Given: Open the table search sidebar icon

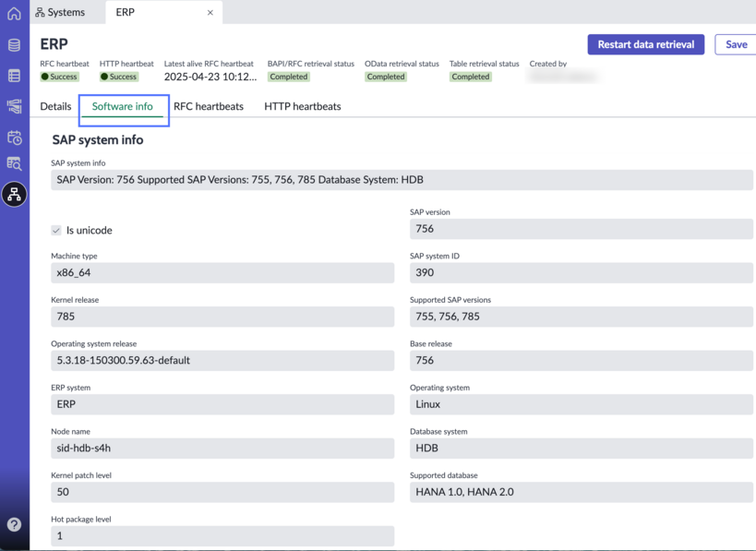Looking at the screenshot, I should tap(14, 163).
